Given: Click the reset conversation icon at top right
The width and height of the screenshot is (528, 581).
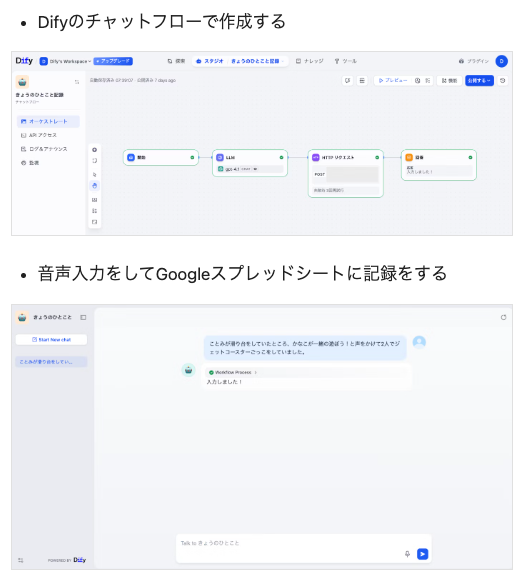Looking at the screenshot, I should click(503, 318).
